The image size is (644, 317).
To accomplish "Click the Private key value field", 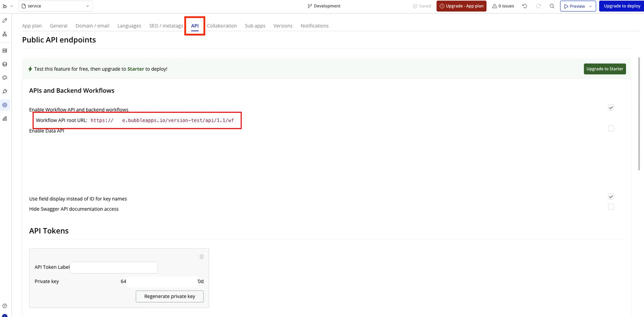I will 162,281.
